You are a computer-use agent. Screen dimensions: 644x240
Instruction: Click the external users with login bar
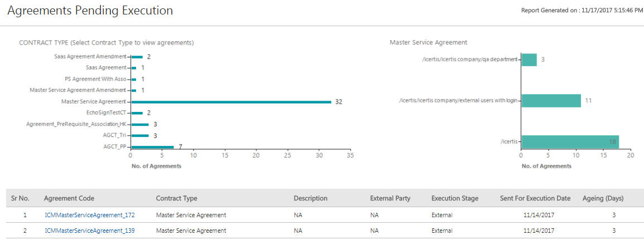tap(551, 101)
